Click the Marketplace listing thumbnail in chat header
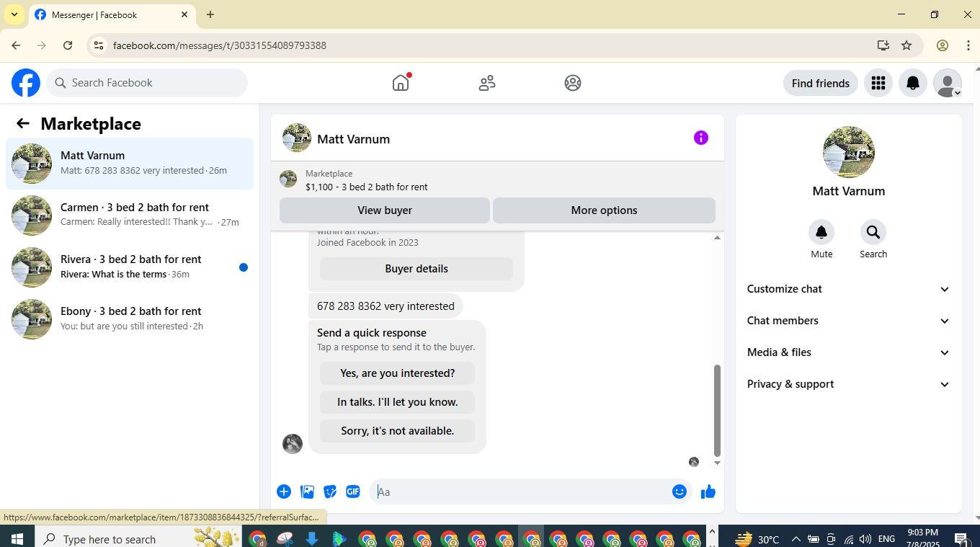 click(288, 179)
